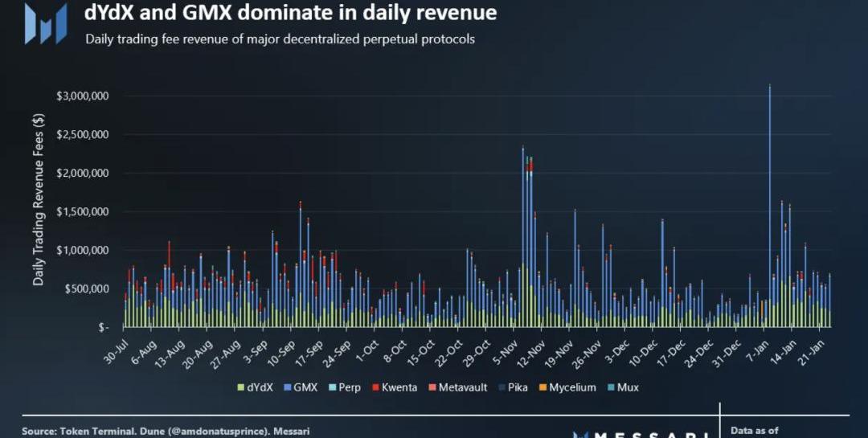
Task: Click the subtitle about daily trading fee revenue
Action: click(x=280, y=39)
